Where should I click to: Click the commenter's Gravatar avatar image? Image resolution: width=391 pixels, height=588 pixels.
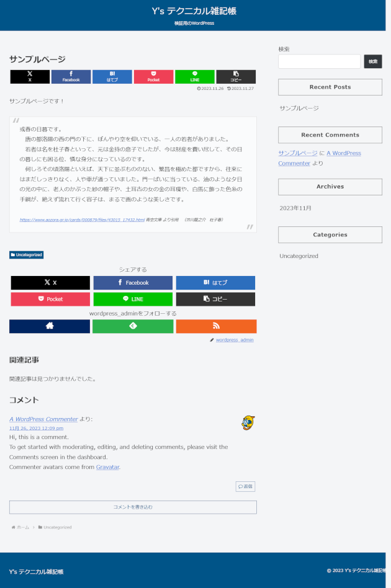point(248,423)
